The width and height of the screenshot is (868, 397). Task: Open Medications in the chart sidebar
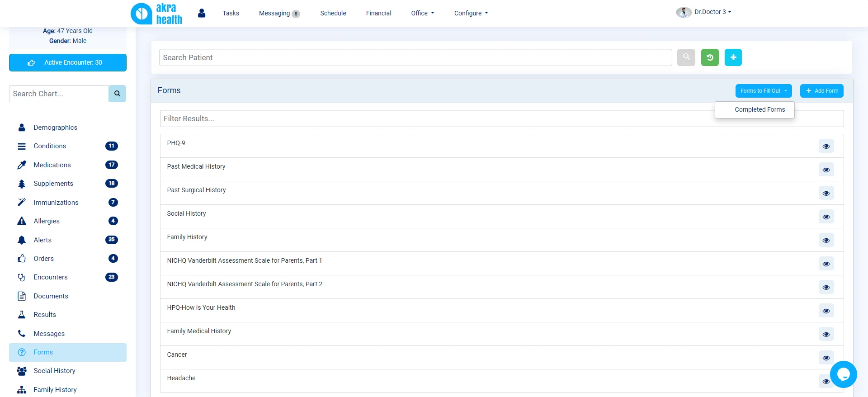pyautogui.click(x=52, y=165)
